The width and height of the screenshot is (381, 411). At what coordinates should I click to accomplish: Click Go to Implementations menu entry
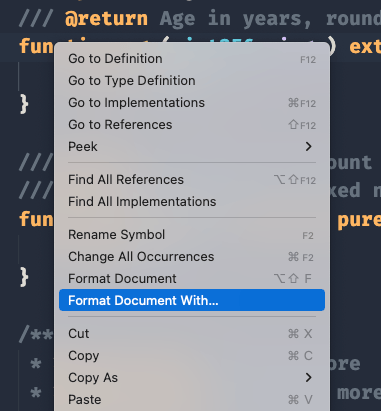click(192, 103)
